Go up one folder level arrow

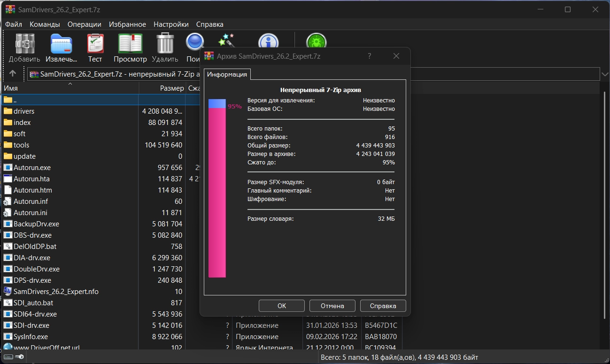pyautogui.click(x=13, y=74)
